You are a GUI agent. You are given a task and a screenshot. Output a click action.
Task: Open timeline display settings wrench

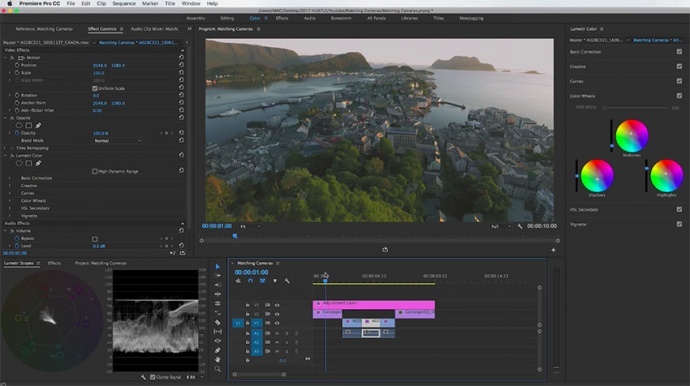[287, 281]
